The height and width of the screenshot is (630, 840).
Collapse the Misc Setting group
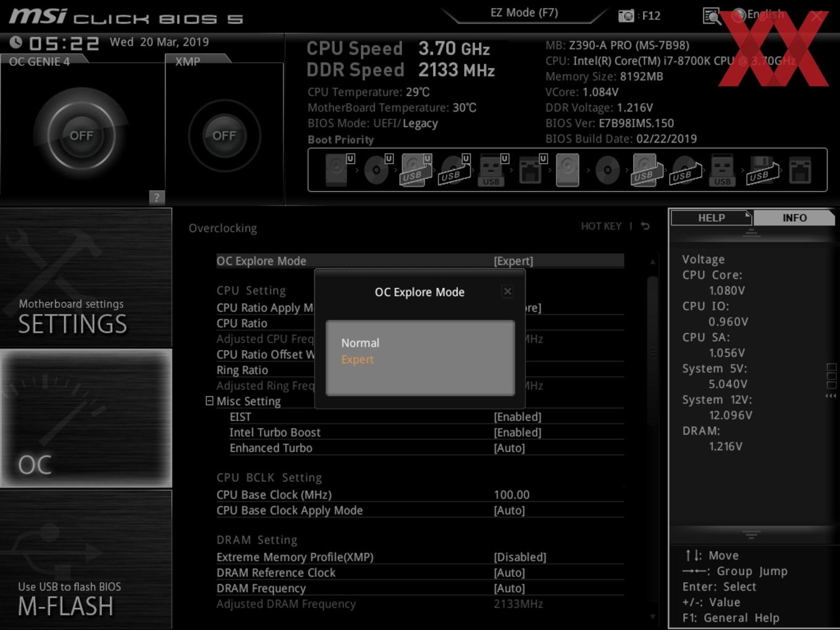click(x=209, y=401)
